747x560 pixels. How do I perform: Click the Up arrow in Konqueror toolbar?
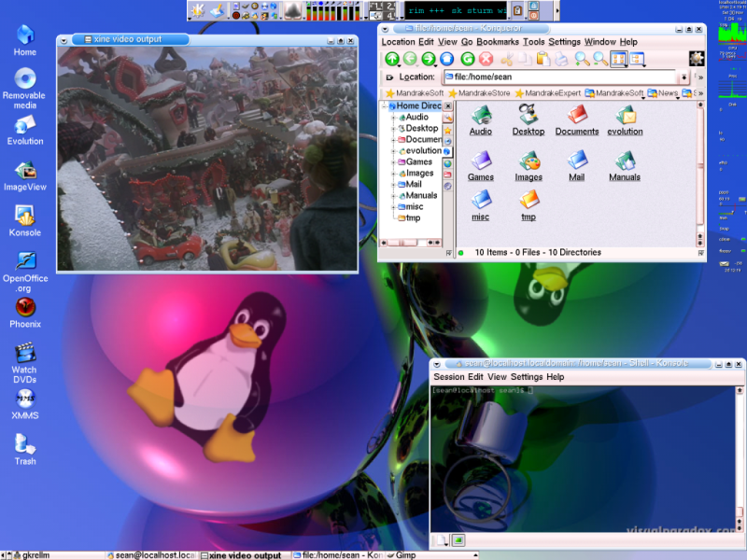pos(392,59)
